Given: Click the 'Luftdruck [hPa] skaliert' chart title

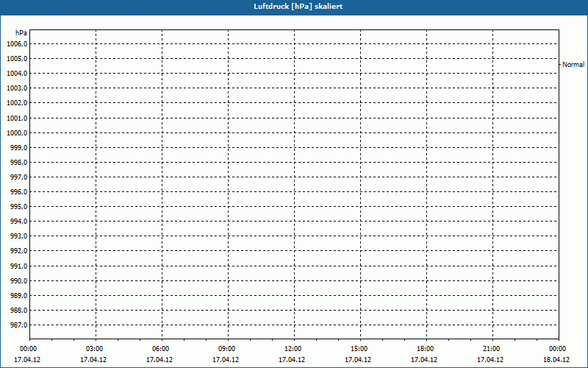Looking at the screenshot, I should point(298,7).
